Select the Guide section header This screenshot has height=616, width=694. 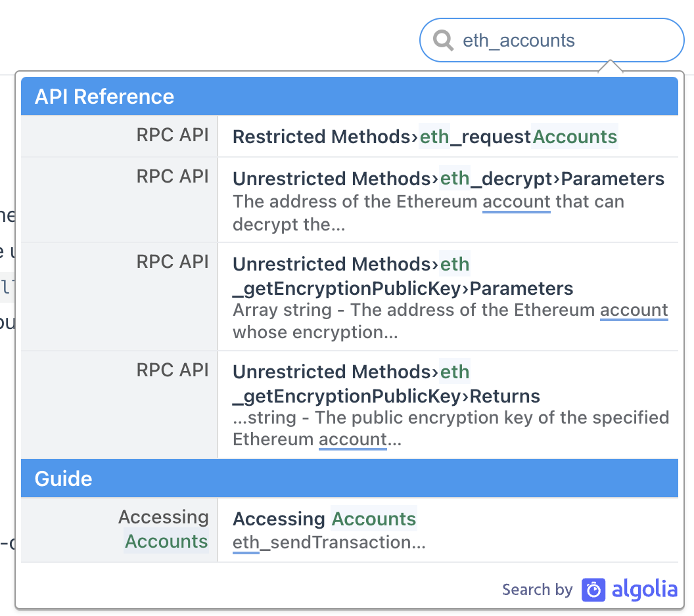[x=62, y=479]
